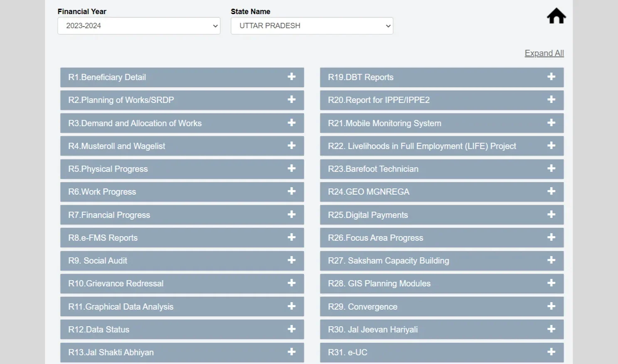This screenshot has height=364, width=618.
Task: Click plus icon on R21.Mobile Monitoring System
Action: 551,123
